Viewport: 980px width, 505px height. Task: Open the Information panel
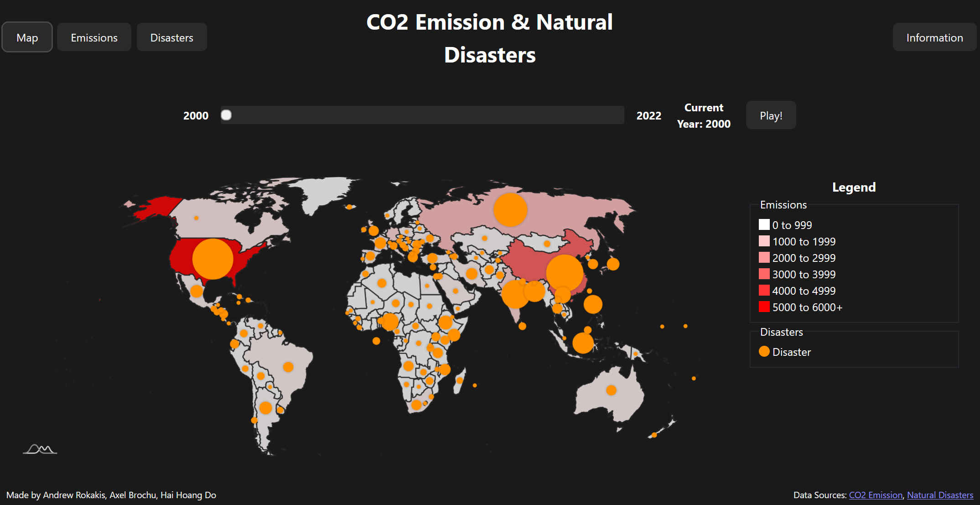click(x=935, y=37)
